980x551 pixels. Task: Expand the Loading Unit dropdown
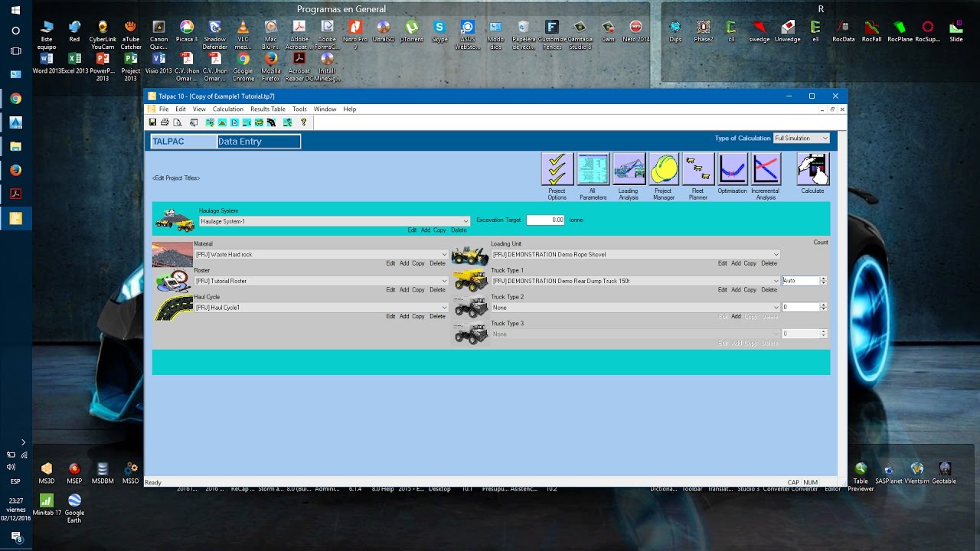[776, 254]
